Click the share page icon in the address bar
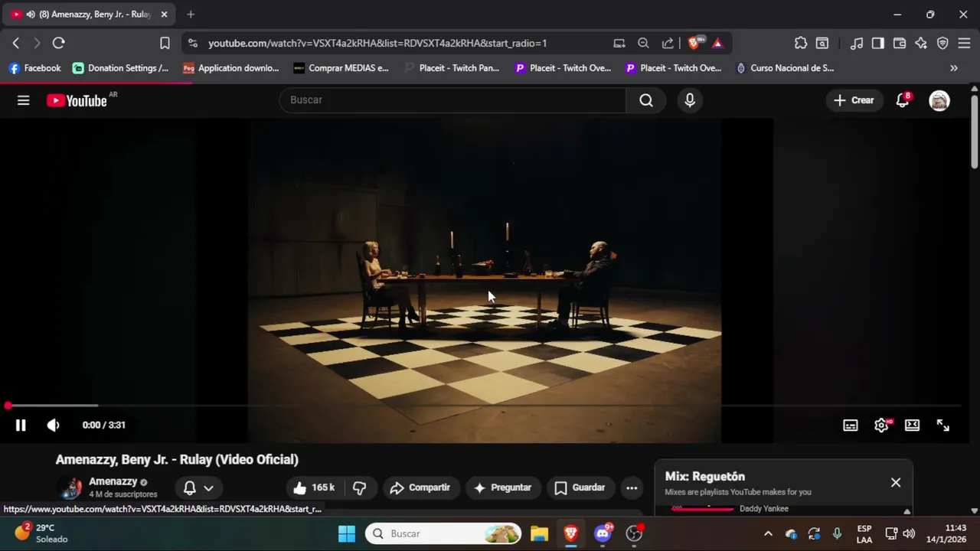The height and width of the screenshot is (551, 980). 668,44
